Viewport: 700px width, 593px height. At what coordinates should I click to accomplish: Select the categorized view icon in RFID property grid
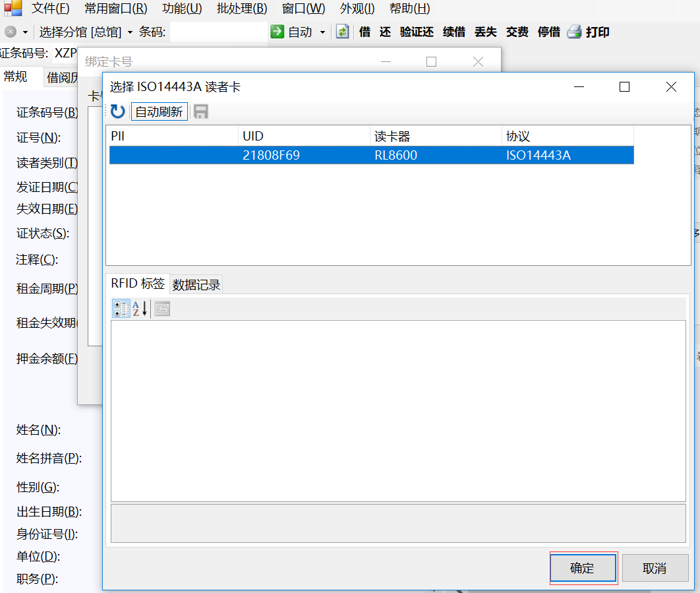(121, 309)
